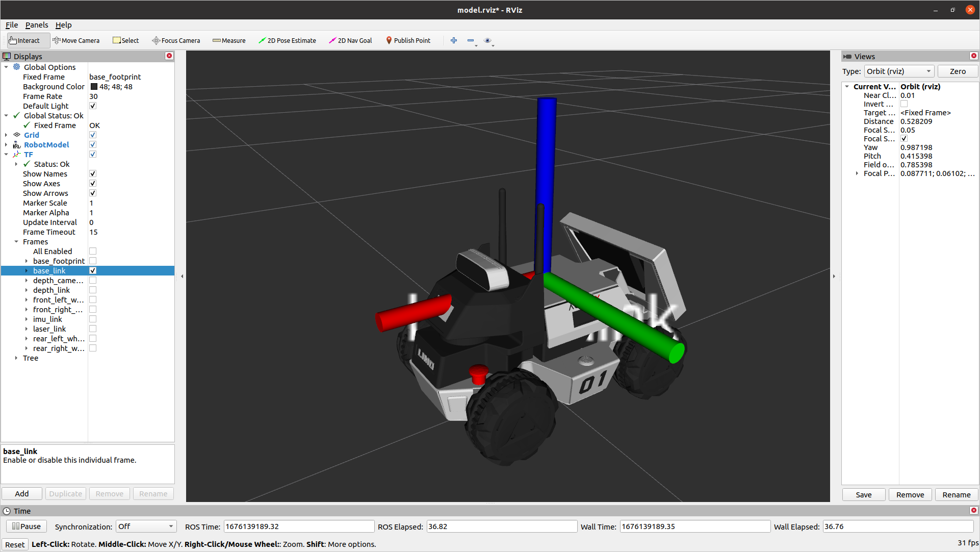Toggle the Default Light checkbox
Screen dimensions: 980x552
click(x=93, y=106)
